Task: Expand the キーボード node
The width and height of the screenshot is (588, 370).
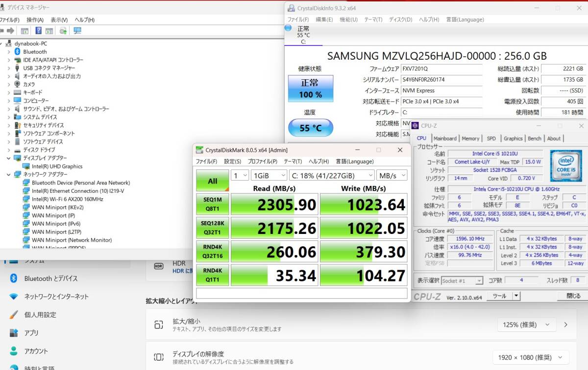Action: point(8,92)
